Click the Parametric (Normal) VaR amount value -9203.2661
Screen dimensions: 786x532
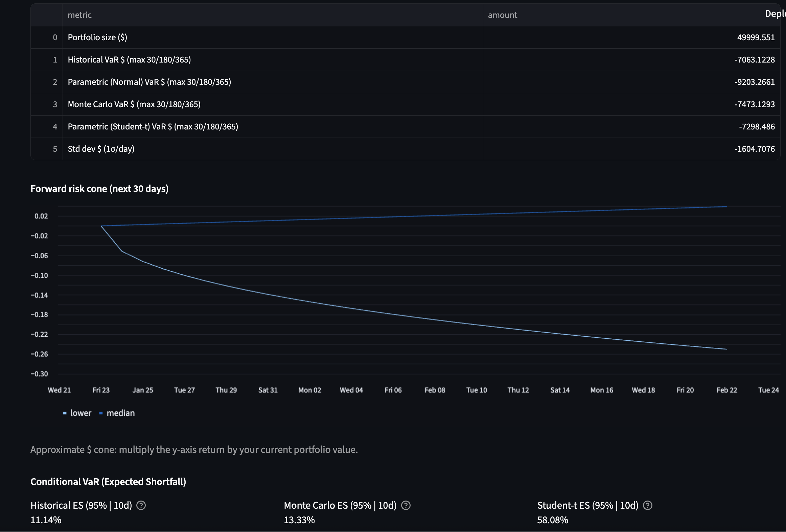[x=754, y=82]
